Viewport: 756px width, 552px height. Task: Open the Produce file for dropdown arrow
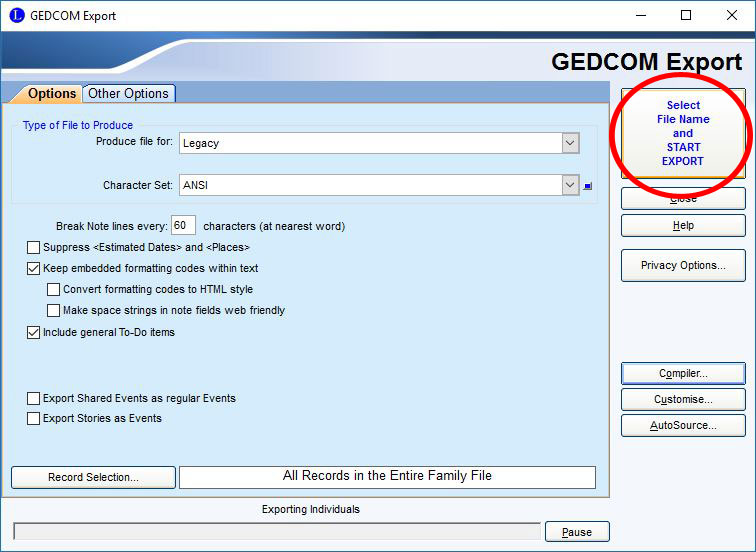pos(570,143)
